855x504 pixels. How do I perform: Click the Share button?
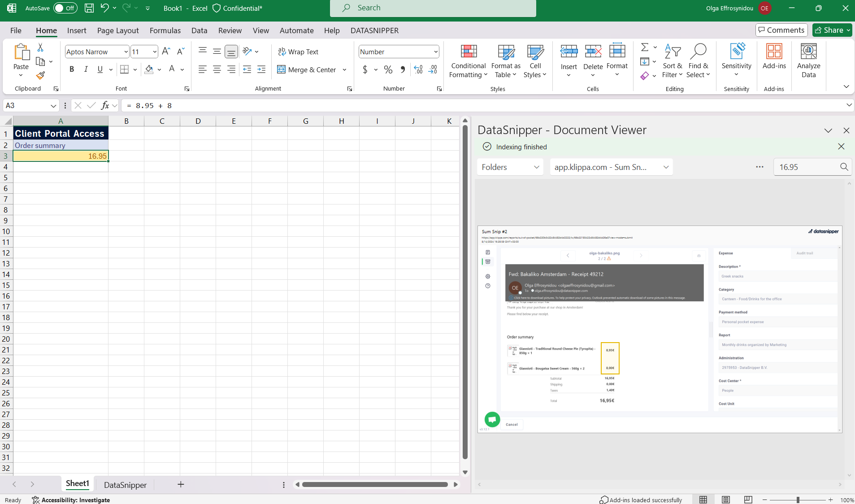(x=832, y=30)
